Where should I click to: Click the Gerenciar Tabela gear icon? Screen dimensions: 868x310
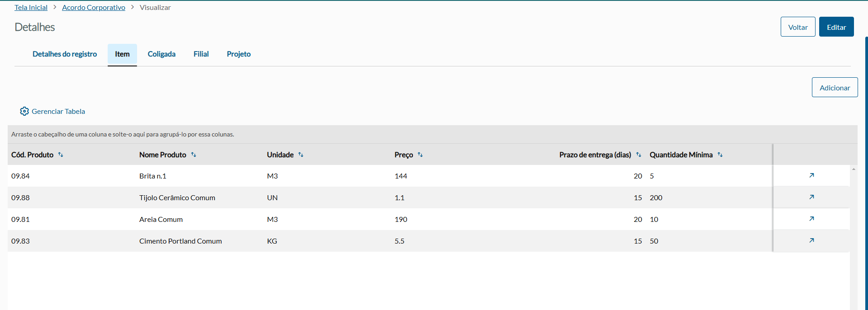(24, 111)
